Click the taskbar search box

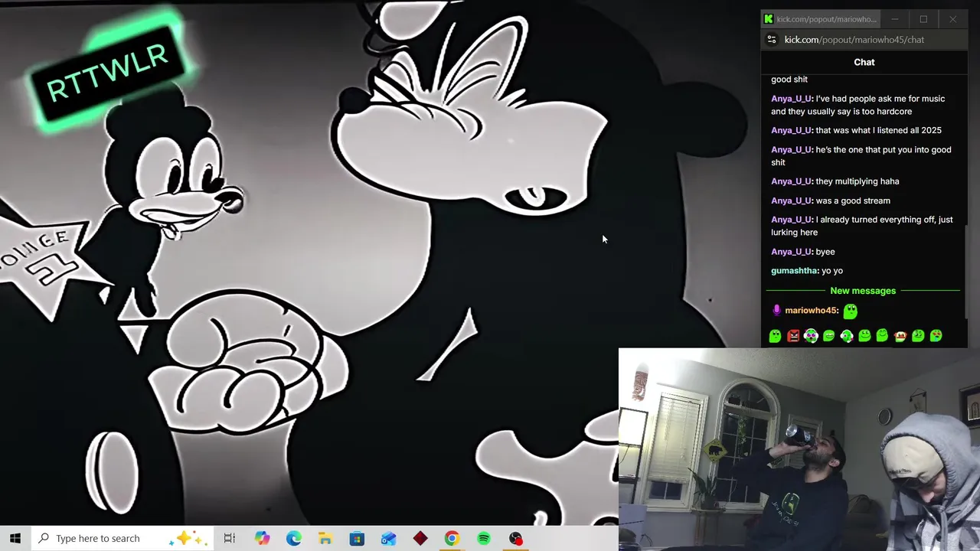[121, 538]
